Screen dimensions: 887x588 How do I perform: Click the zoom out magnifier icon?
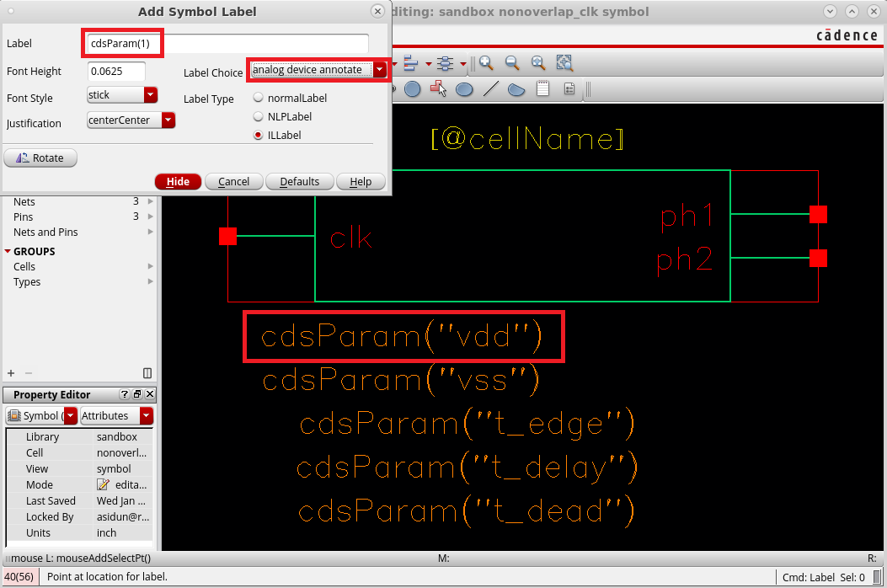pyautogui.click(x=511, y=63)
